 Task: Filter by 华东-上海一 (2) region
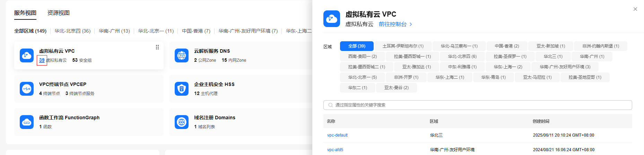[508, 67]
